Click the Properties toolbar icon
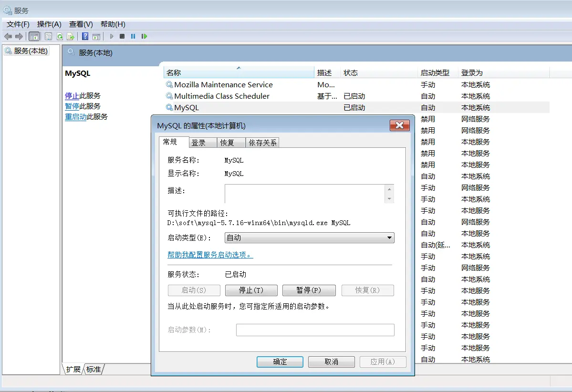The width and height of the screenshot is (572, 392). coord(48,36)
